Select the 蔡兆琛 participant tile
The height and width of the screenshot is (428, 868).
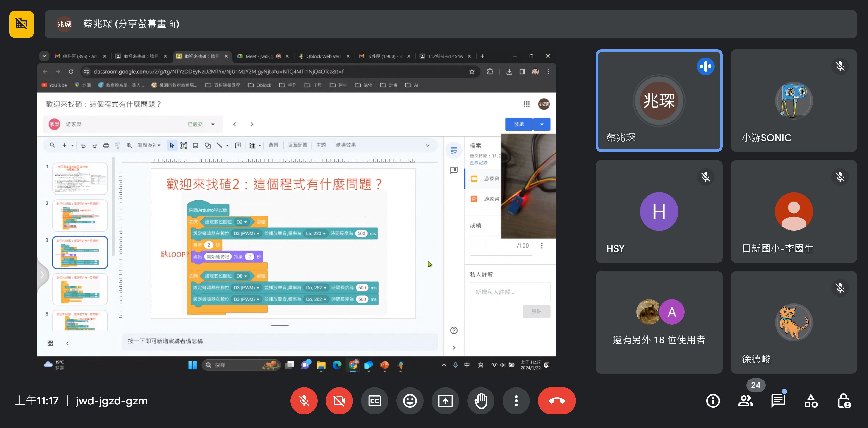point(659,100)
